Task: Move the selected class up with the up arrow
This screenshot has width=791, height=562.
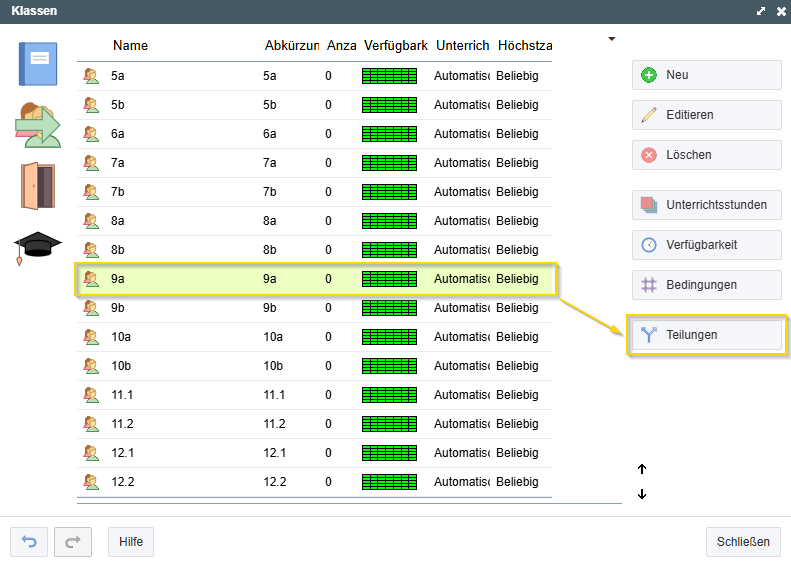Action: click(642, 469)
